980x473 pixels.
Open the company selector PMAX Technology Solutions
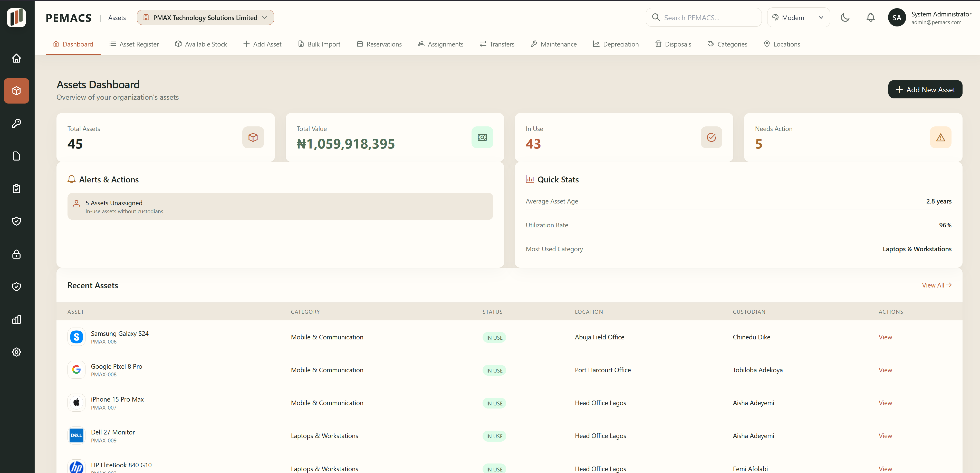coord(205,17)
